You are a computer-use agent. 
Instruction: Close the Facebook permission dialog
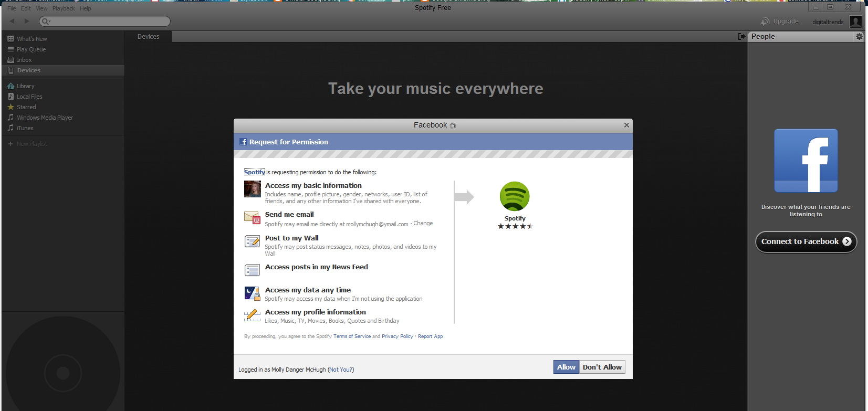[x=626, y=125]
